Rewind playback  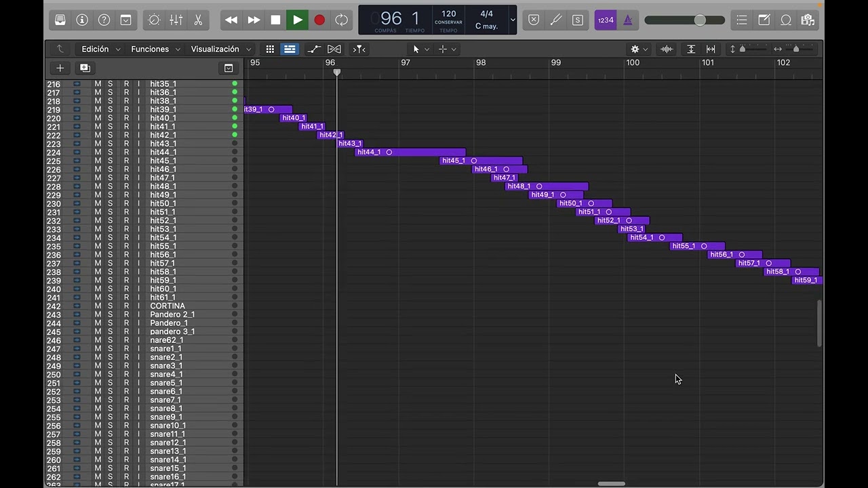coord(231,20)
